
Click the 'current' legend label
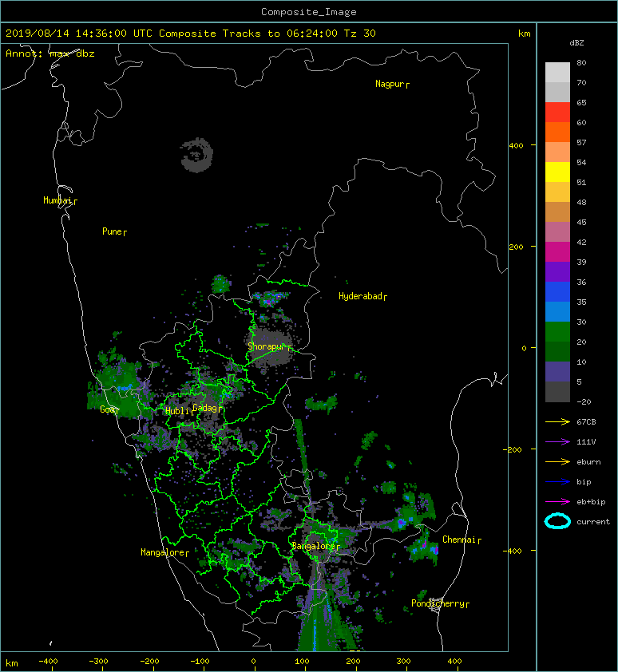[593, 522]
